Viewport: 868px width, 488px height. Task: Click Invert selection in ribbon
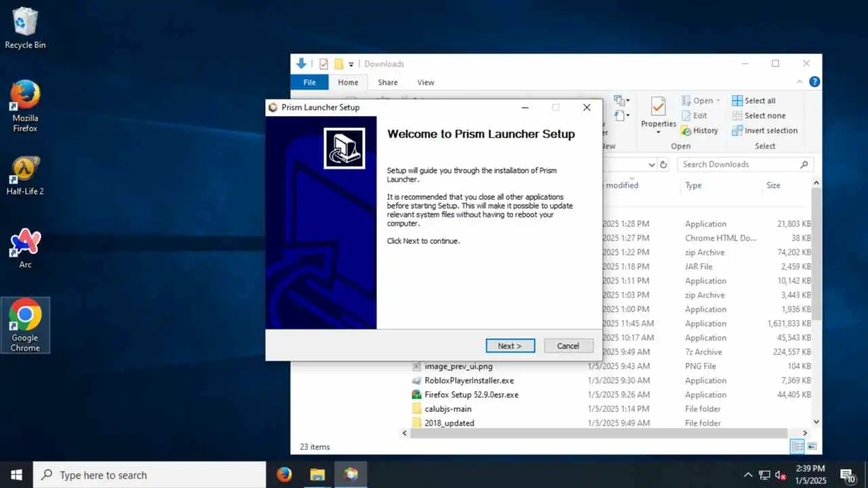[x=765, y=130]
